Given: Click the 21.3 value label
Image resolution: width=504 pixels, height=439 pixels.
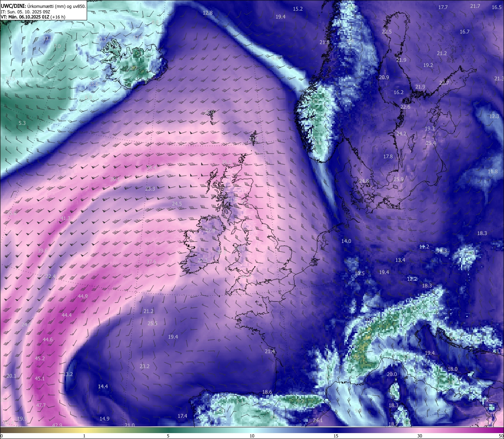Looking at the screenshot, I should [x=499, y=78].
